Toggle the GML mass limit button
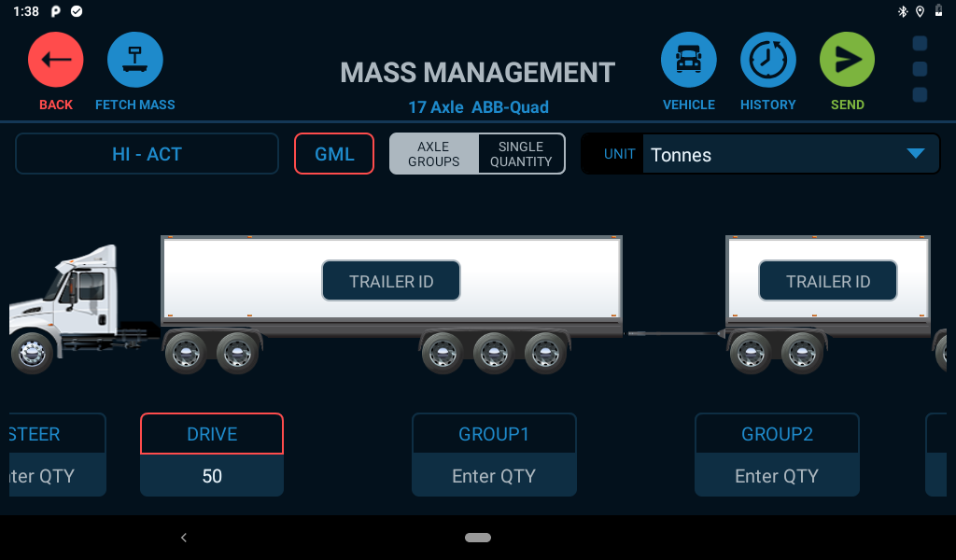 [334, 154]
